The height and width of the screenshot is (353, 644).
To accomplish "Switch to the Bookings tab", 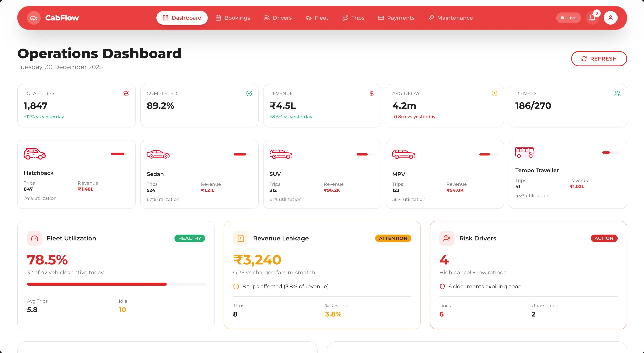I will pos(233,18).
